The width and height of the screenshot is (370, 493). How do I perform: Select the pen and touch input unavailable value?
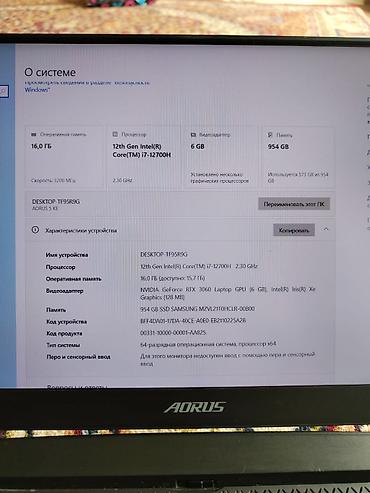tap(227, 359)
